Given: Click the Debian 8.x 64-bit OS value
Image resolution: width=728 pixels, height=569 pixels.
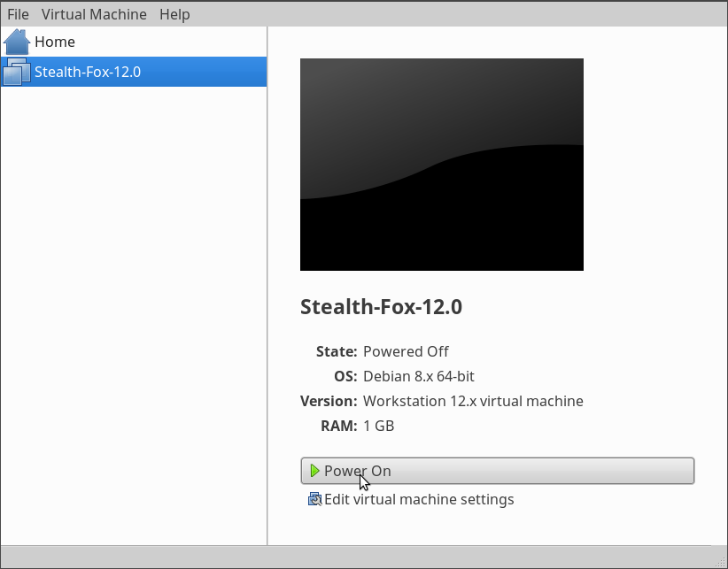Looking at the screenshot, I should click(418, 376).
